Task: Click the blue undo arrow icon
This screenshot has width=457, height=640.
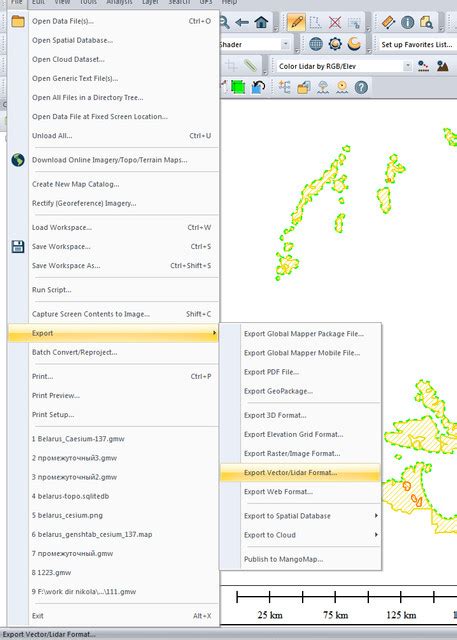Action: (258, 87)
